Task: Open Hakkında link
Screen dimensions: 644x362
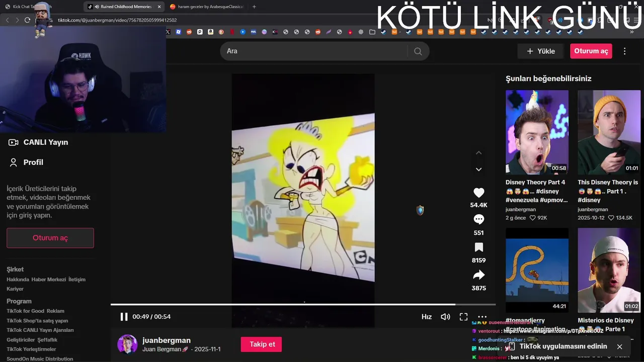Action: 18,280
